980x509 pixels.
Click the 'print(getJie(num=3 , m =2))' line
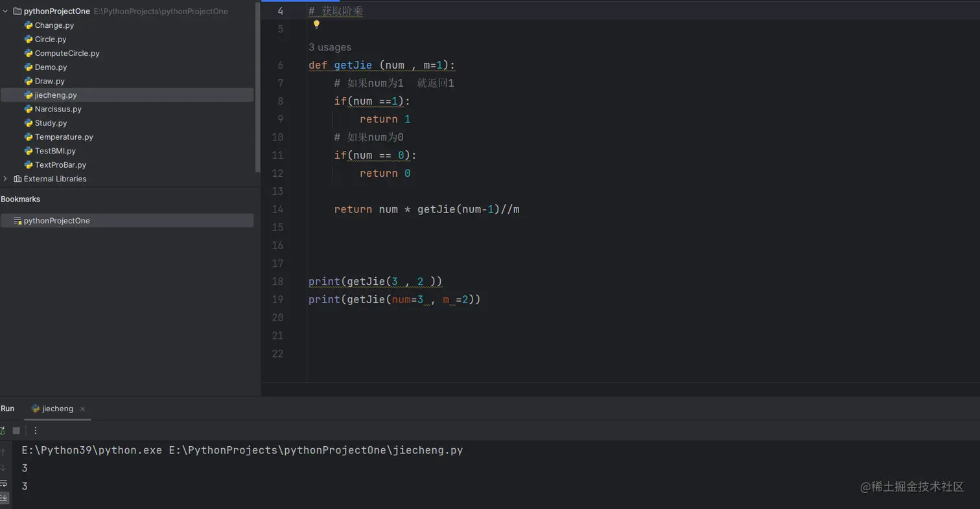(x=394, y=300)
